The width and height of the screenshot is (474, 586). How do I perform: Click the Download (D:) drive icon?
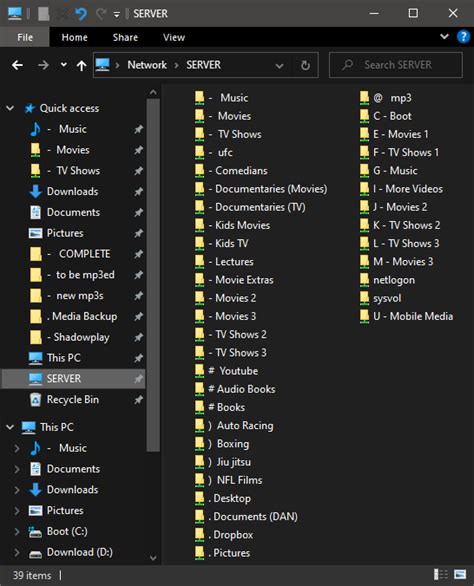click(x=35, y=553)
